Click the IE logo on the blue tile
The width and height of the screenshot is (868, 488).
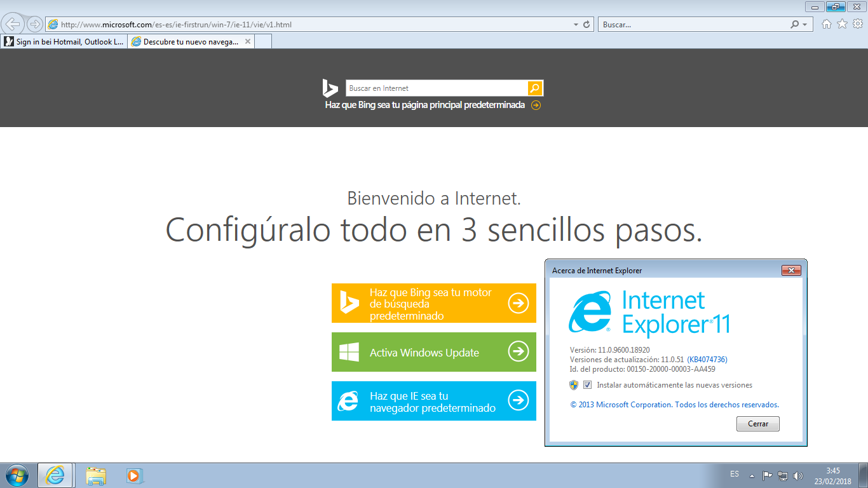click(348, 401)
